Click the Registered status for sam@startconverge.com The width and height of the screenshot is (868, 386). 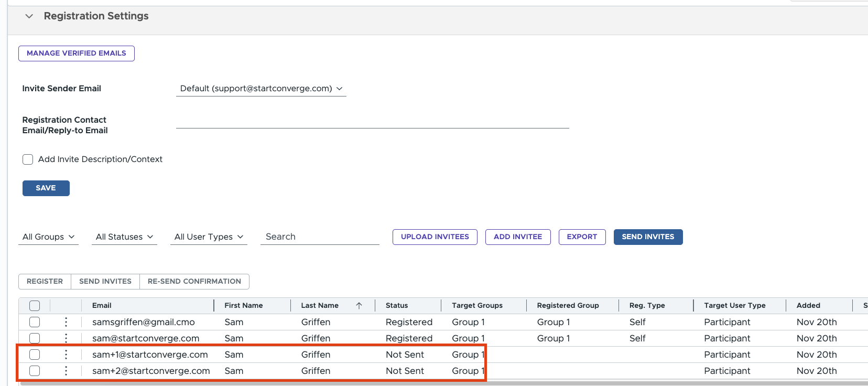[409, 338]
